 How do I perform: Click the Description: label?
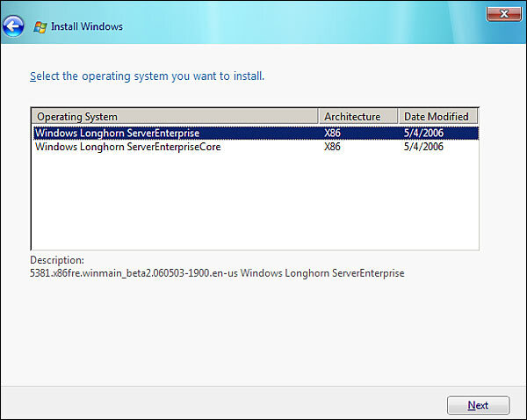pos(57,260)
